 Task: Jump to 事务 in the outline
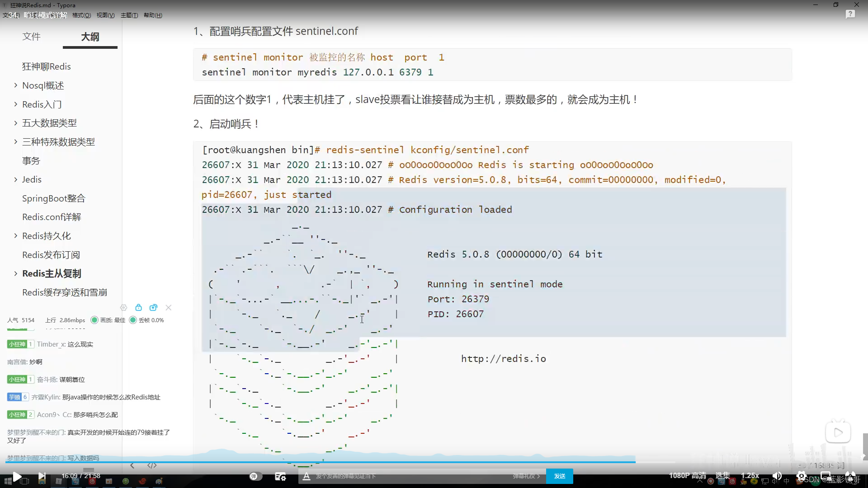coord(31,160)
